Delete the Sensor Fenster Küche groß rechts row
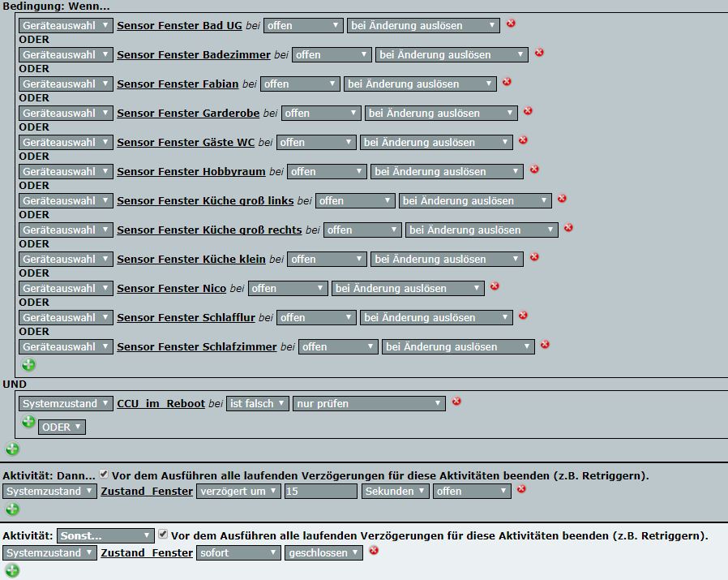This screenshot has width=728, height=580. (568, 228)
